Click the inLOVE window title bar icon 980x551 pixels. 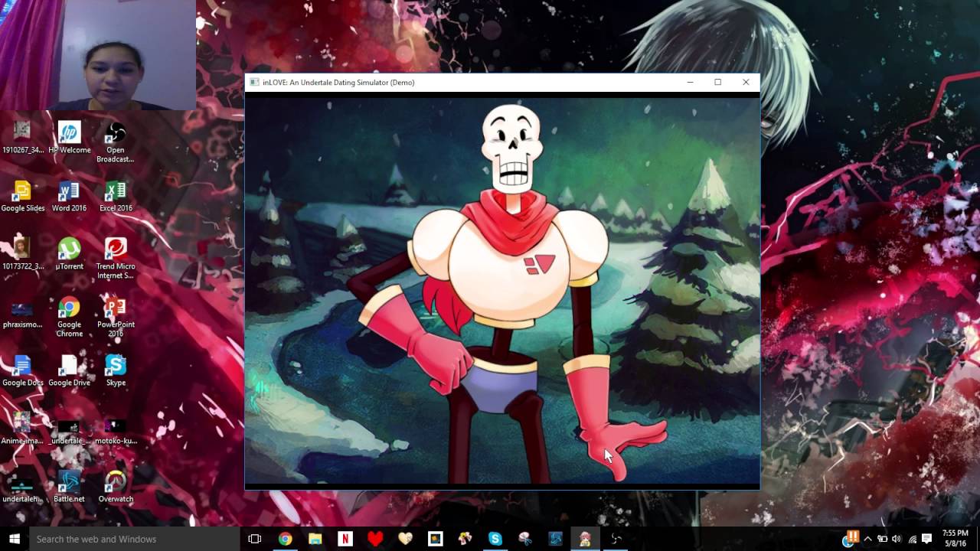click(x=255, y=82)
